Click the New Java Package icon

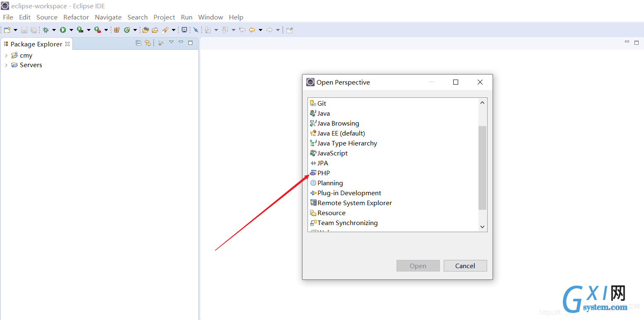117,30
